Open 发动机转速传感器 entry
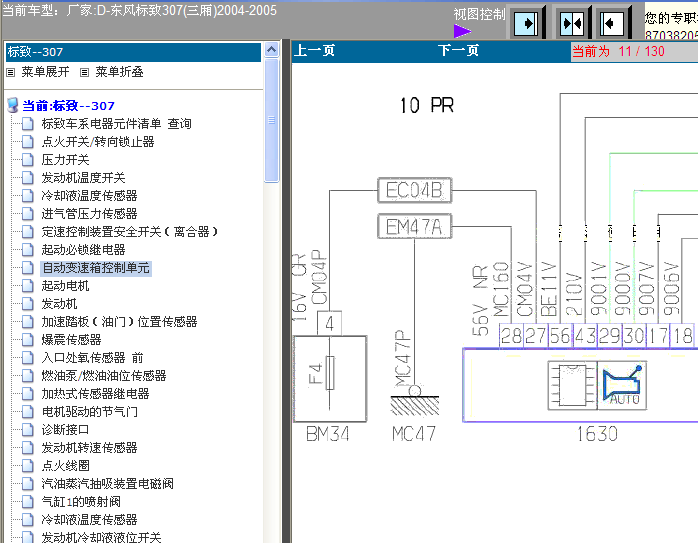 89,448
